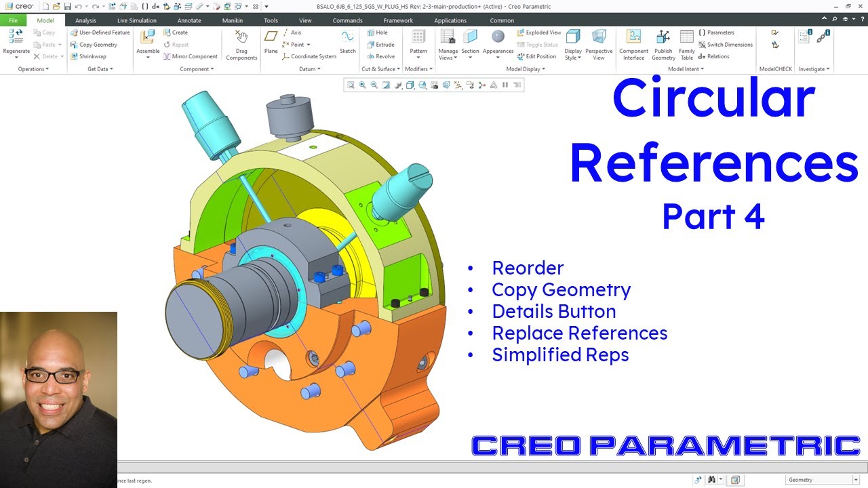
Task: Expand Model Display group dropdown
Action: click(x=526, y=69)
